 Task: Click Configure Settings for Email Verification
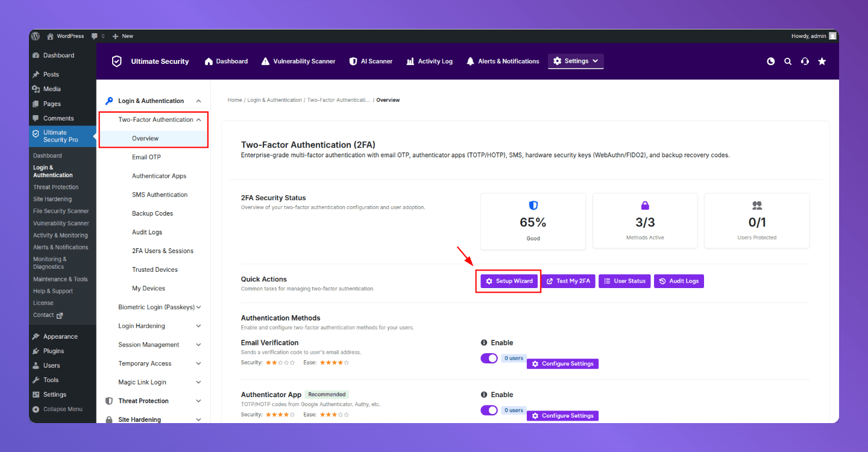562,363
